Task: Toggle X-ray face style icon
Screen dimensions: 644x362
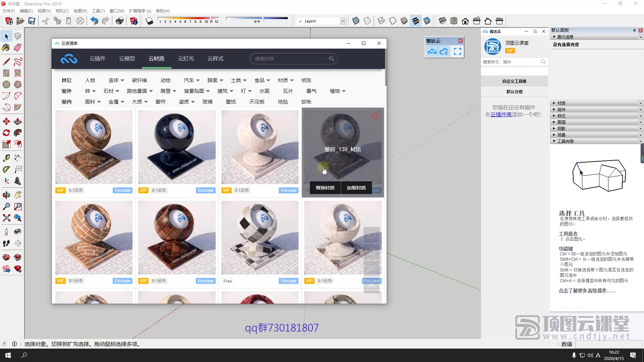Action: (x=356, y=21)
